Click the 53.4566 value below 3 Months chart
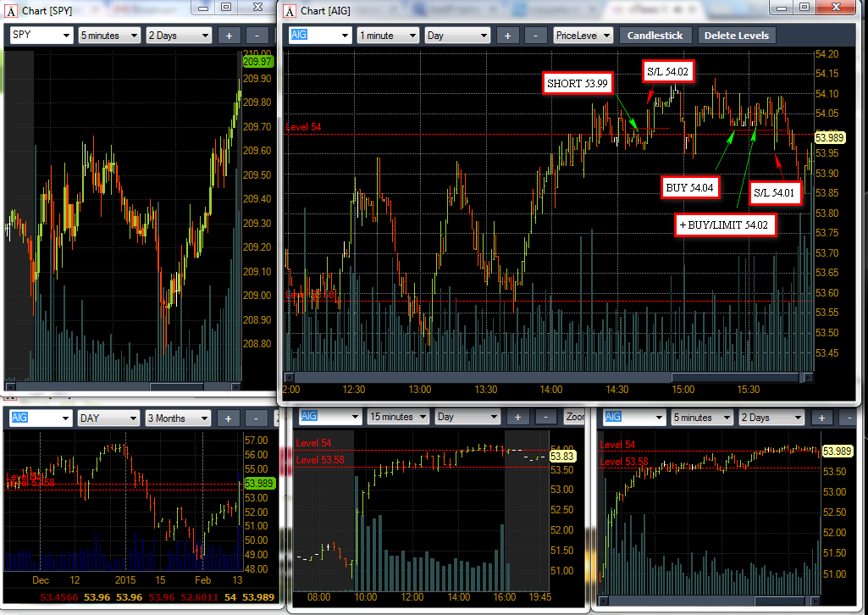This screenshot has height=615, width=868. tap(60, 597)
